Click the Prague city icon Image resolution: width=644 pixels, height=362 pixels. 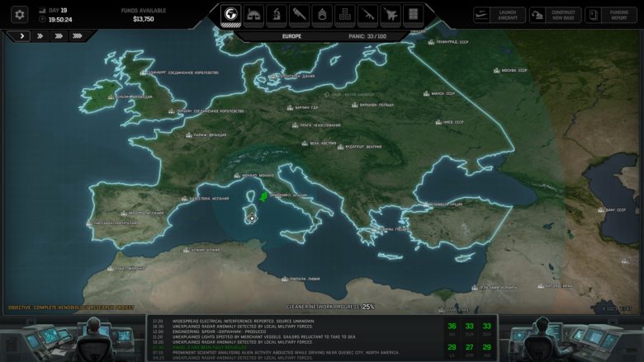[295, 125]
